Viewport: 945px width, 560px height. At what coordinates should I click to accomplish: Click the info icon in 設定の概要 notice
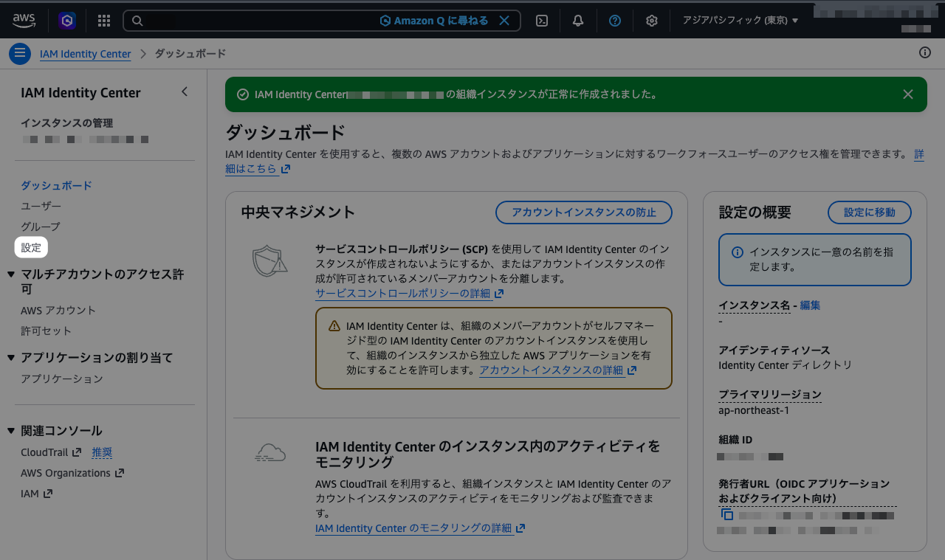737,252
